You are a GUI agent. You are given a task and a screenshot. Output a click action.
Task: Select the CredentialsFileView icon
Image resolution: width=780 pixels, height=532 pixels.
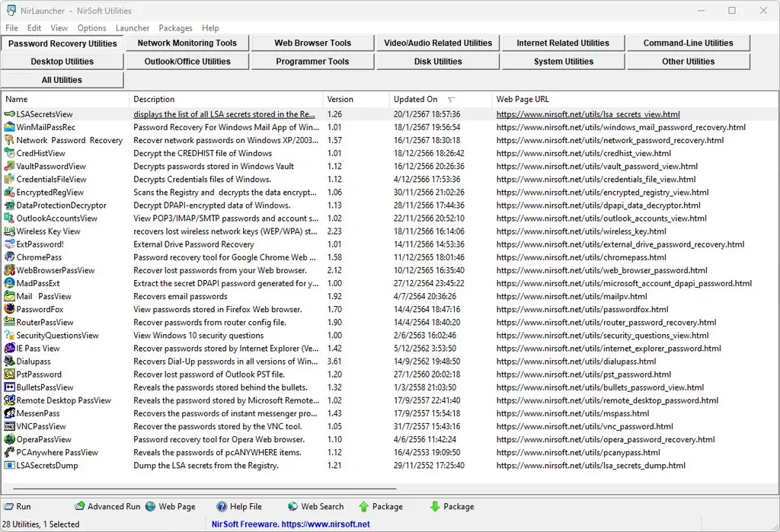tap(9, 179)
